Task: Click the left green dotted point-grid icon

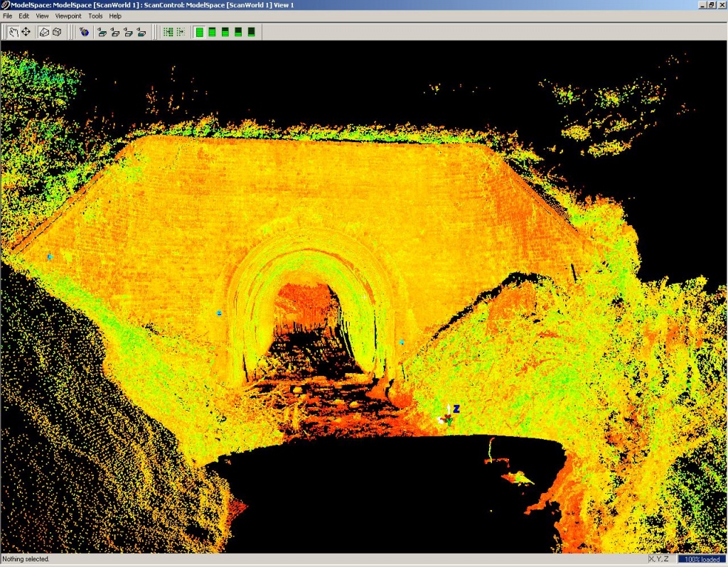Action: click(168, 31)
